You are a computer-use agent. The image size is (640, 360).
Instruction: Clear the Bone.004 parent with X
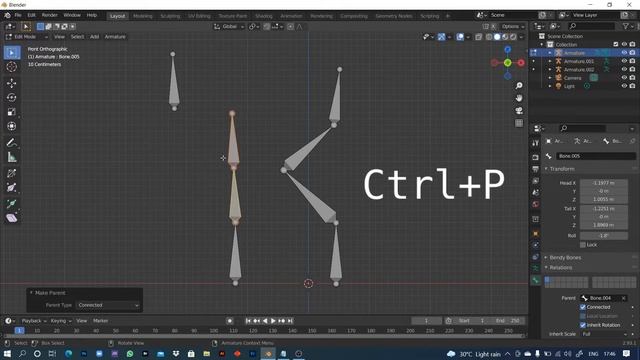(x=624, y=298)
